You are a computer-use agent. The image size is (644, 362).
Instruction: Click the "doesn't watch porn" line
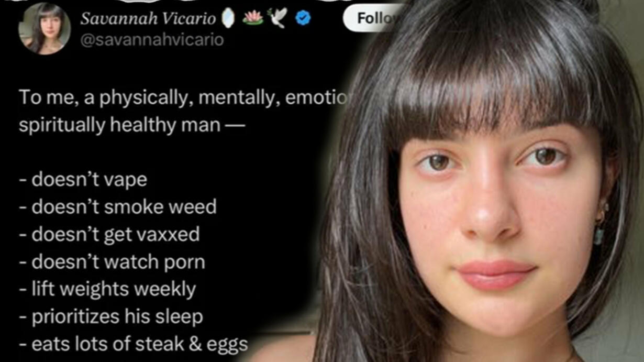[112, 262]
